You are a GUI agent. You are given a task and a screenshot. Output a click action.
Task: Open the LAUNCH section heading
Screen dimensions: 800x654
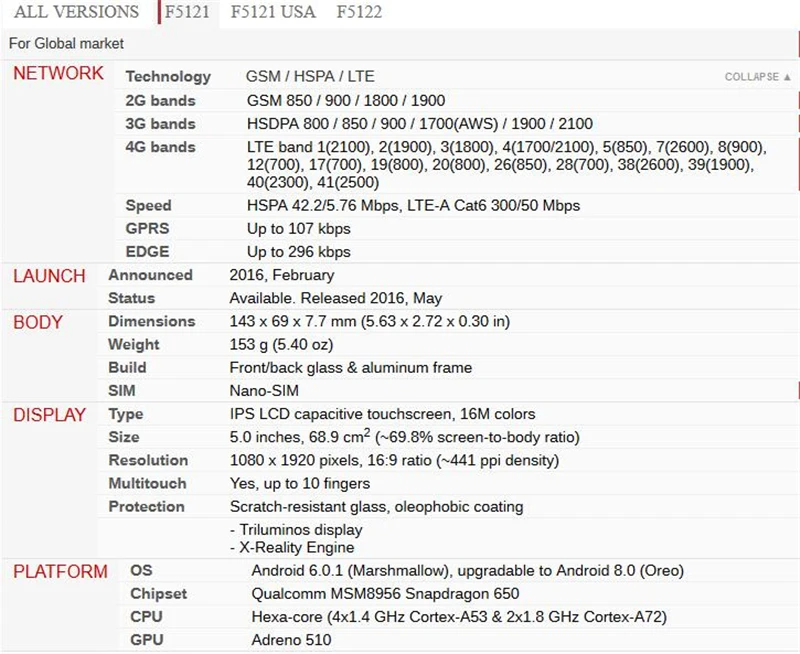(x=49, y=276)
